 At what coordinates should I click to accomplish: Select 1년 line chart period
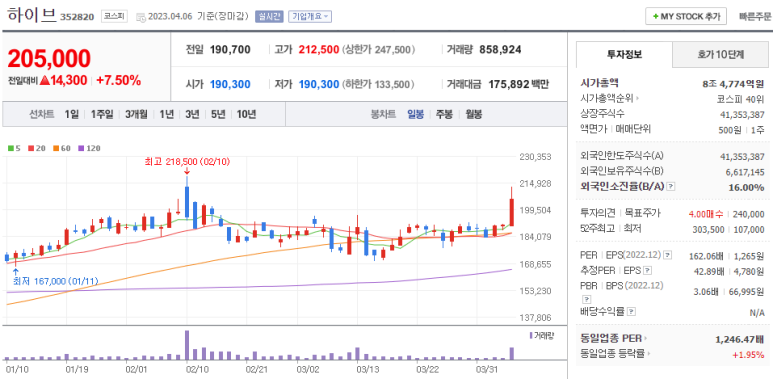point(167,115)
